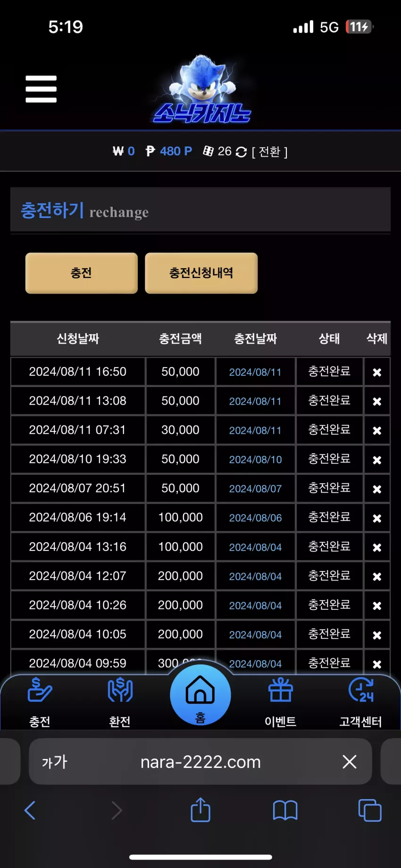Switch to 충전신청내역 history tab

(x=201, y=273)
